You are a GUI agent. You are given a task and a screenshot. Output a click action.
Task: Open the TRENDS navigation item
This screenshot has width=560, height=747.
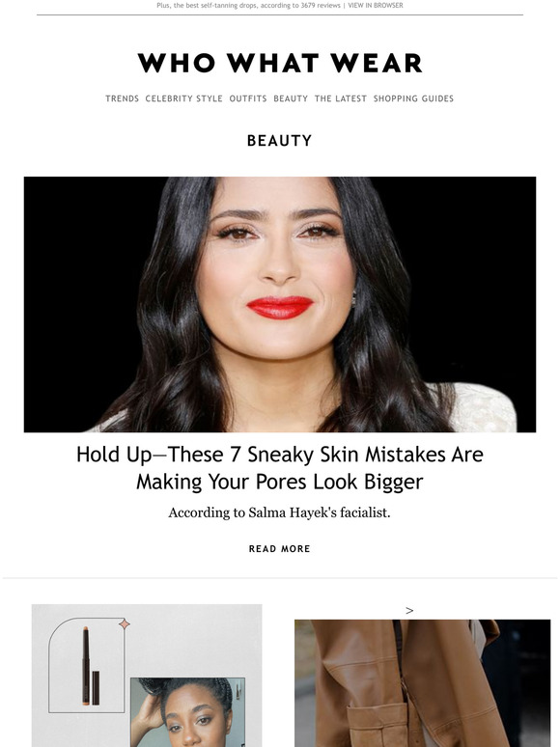tap(122, 98)
